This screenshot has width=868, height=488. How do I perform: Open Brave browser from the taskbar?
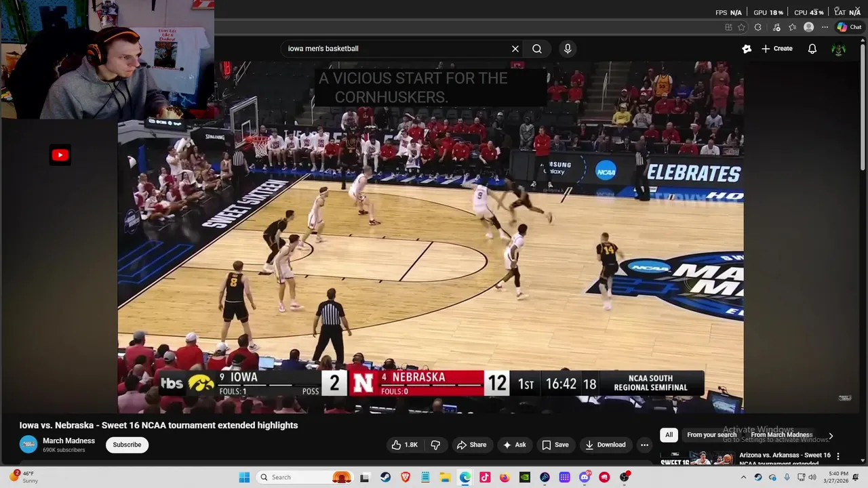click(406, 477)
